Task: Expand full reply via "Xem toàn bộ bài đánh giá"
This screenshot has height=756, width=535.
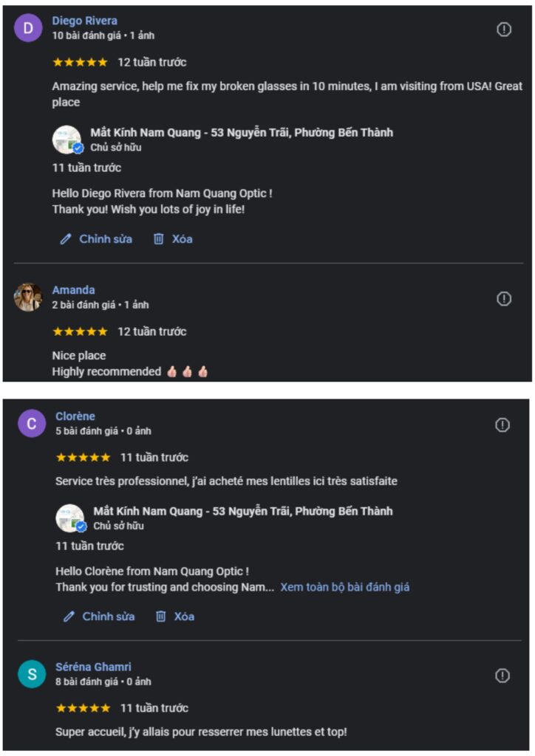Action: pos(344,588)
